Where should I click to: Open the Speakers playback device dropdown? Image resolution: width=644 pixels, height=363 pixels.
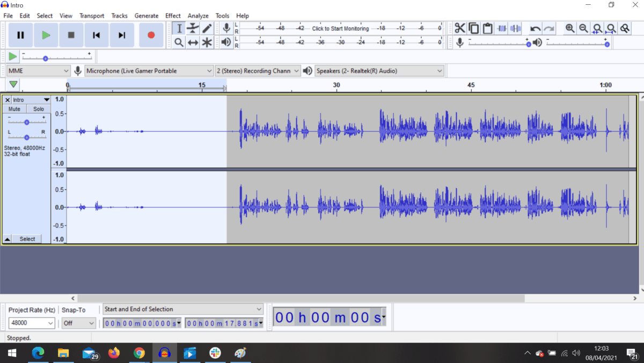(379, 71)
